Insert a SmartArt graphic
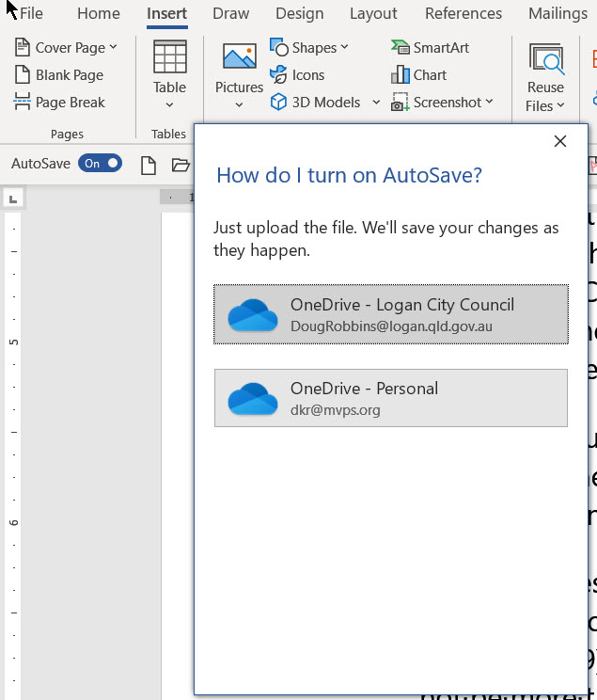This screenshot has width=597, height=700. pyautogui.click(x=431, y=47)
